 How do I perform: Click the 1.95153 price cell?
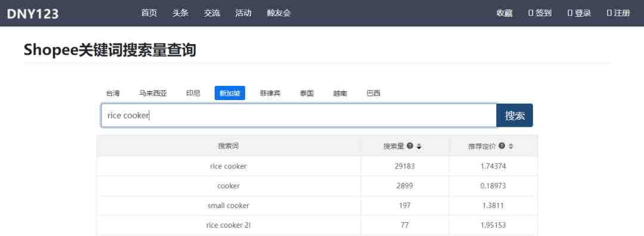point(493,225)
